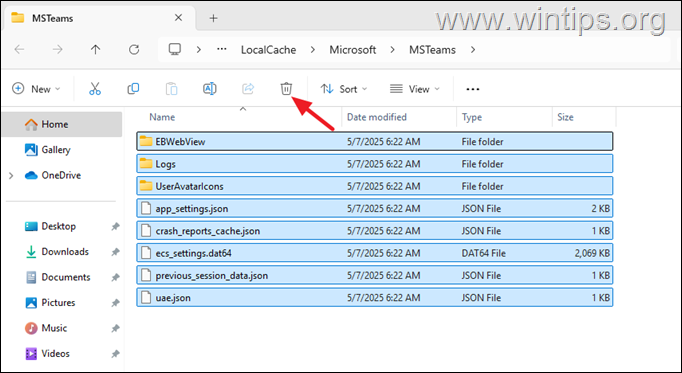Image resolution: width=682 pixels, height=373 pixels.
Task: Click Microsoft in the address bar
Action: pos(353,50)
